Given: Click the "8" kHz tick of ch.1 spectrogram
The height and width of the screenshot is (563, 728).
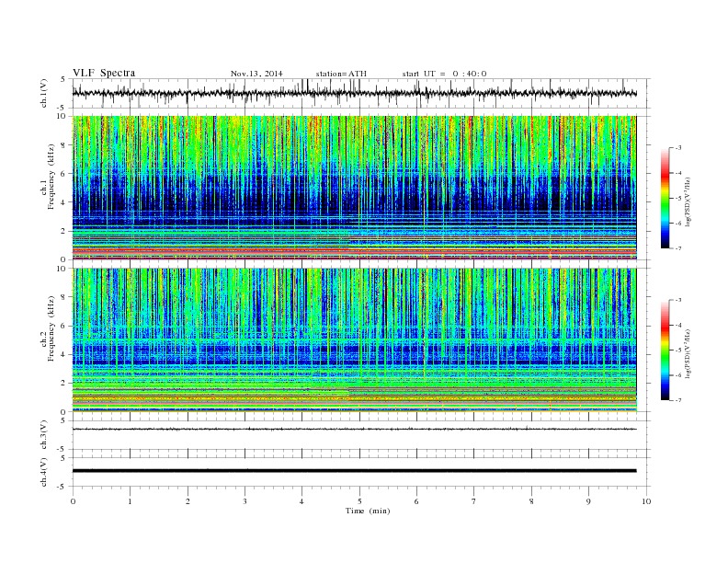Looking at the screenshot, I should (64, 145).
